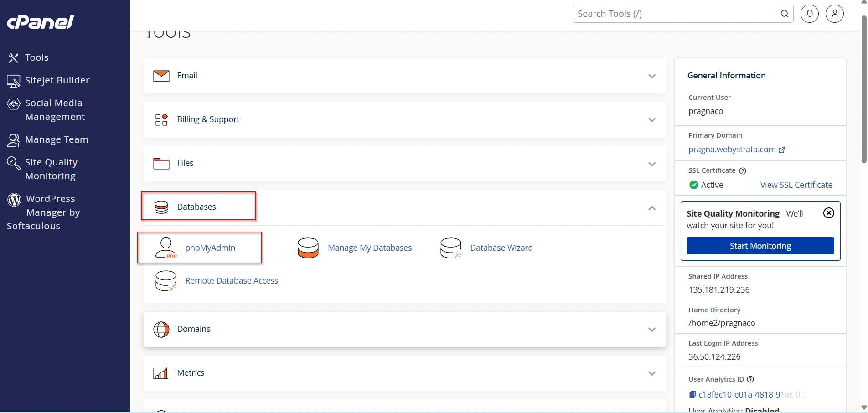Click the Files folder icon
Screen dimensions: 868x413
point(161,163)
